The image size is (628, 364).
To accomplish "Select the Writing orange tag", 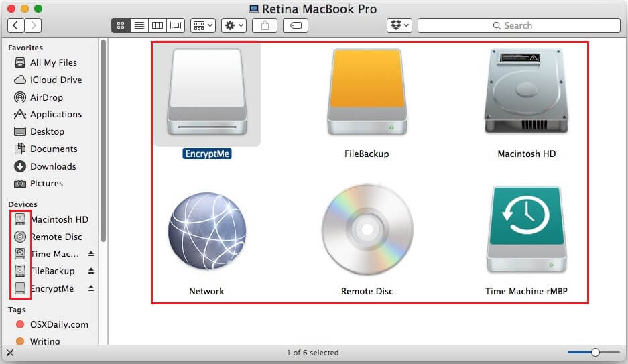I will point(38,341).
